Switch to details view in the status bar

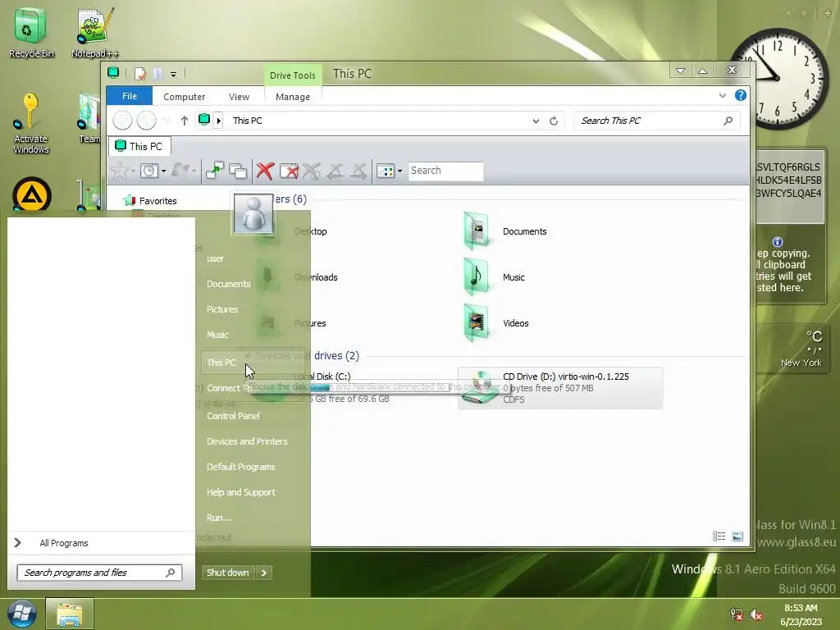tap(719, 536)
